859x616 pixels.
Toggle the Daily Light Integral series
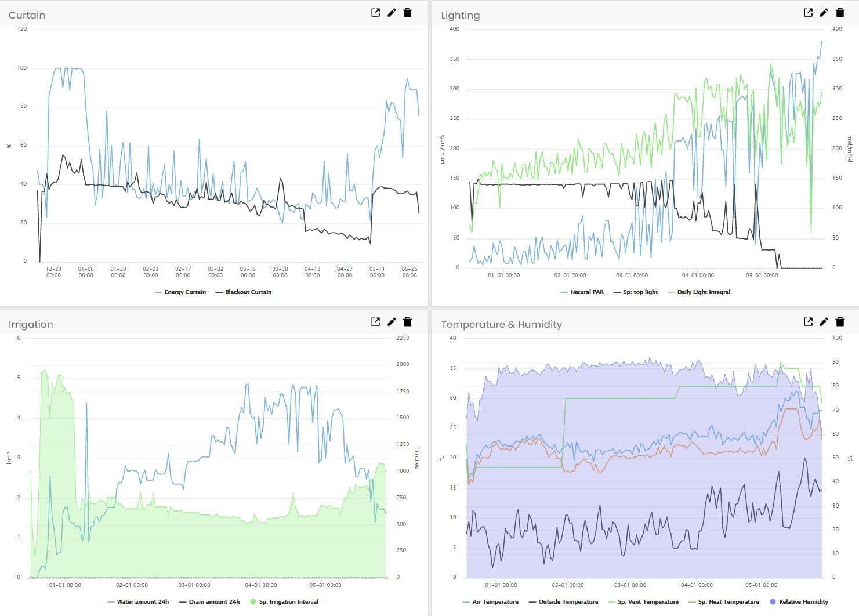point(699,292)
